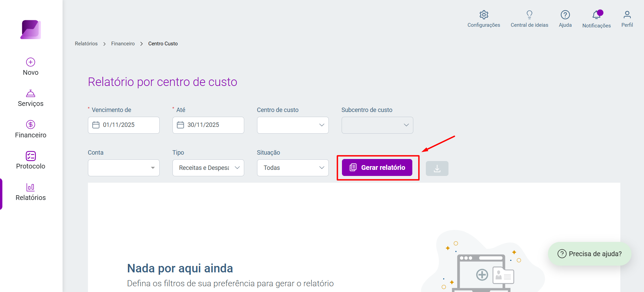Click Financeiro breadcrumb link
644x292 pixels.
(x=123, y=44)
